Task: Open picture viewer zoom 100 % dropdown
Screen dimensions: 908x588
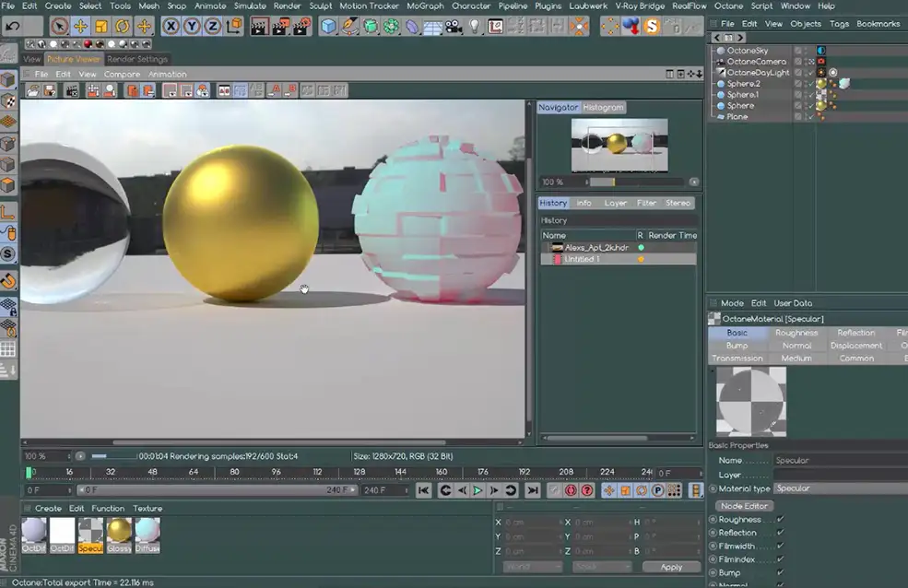Action: pos(48,456)
